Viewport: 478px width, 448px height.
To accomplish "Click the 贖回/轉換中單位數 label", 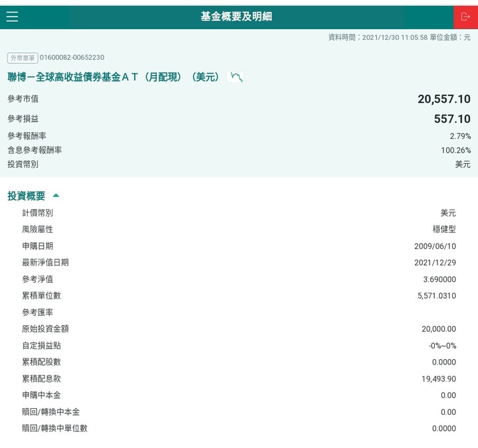I will [x=55, y=428].
